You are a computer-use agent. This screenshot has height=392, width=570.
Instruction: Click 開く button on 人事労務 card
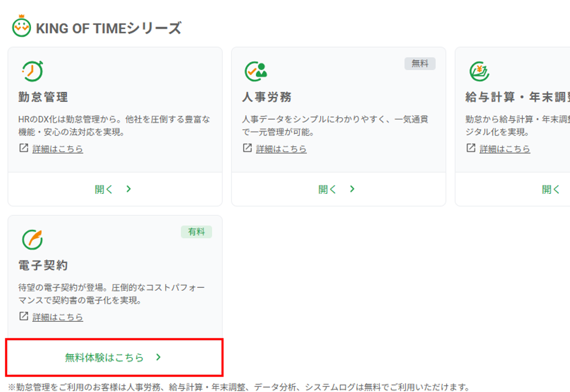click(x=338, y=189)
